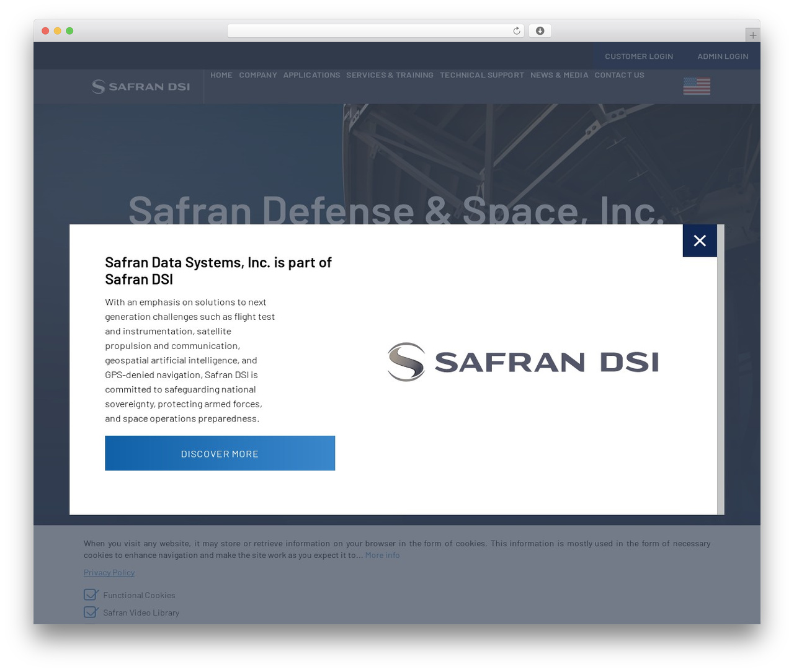The width and height of the screenshot is (794, 672).
Task: Open Contact Us page
Action: tap(620, 75)
